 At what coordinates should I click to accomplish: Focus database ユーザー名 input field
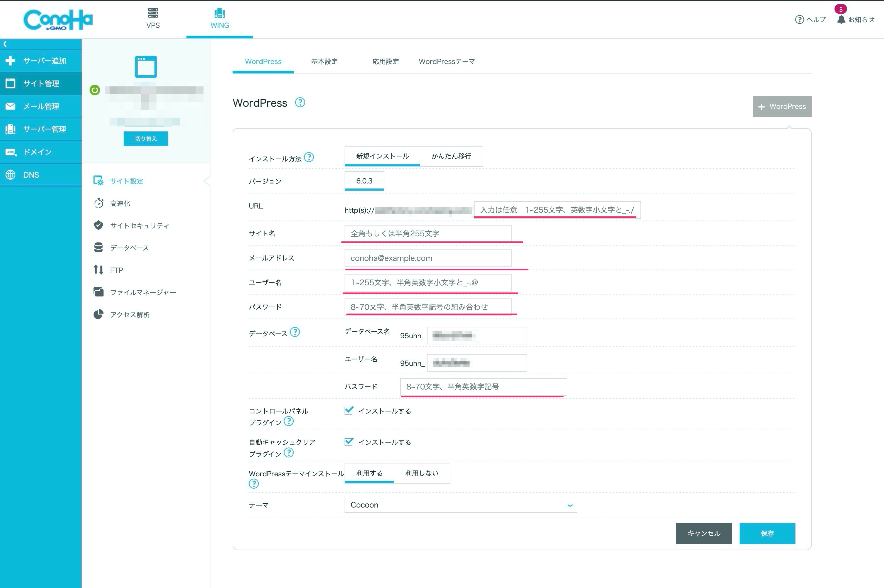[477, 363]
